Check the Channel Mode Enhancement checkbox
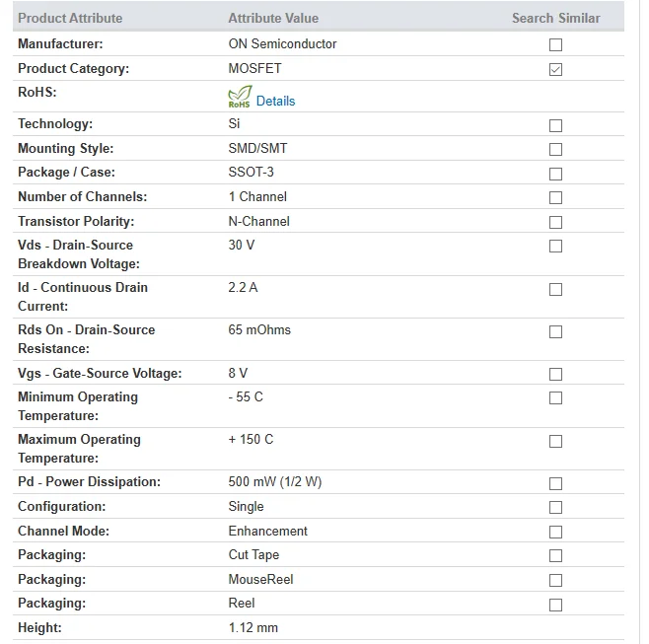 coord(555,532)
